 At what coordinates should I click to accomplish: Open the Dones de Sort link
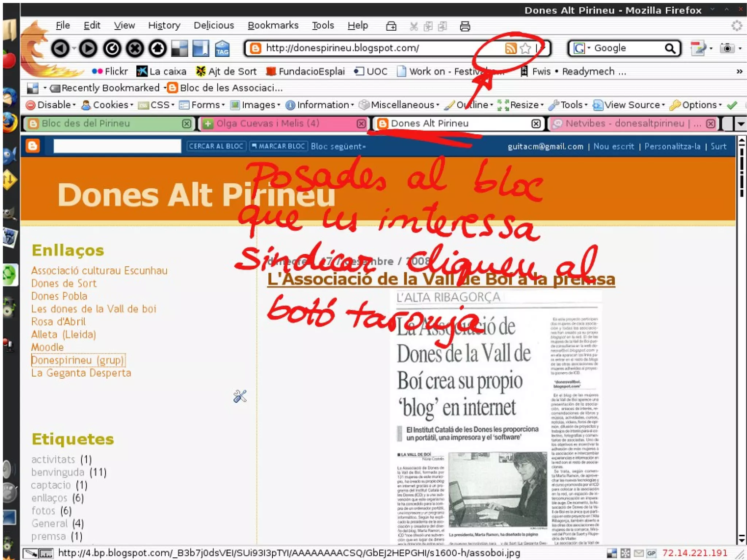(x=64, y=283)
